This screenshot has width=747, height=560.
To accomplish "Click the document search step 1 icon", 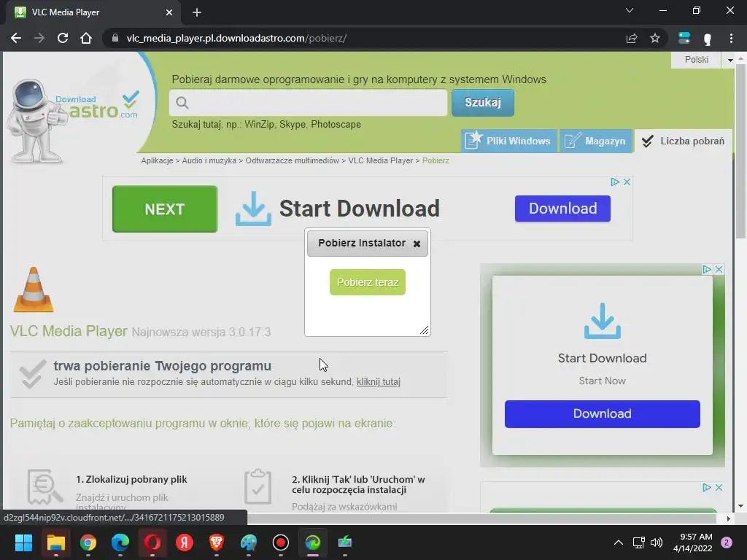I will [x=44, y=486].
